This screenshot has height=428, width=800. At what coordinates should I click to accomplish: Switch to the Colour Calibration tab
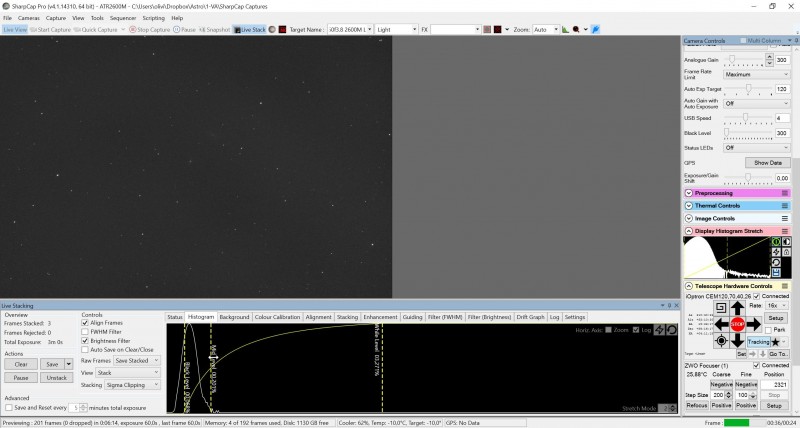(277, 317)
